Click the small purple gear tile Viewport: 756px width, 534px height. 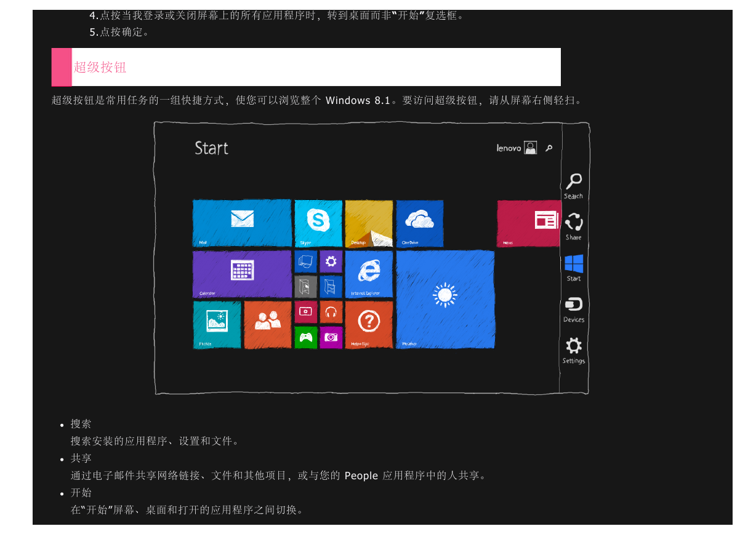coord(331,261)
